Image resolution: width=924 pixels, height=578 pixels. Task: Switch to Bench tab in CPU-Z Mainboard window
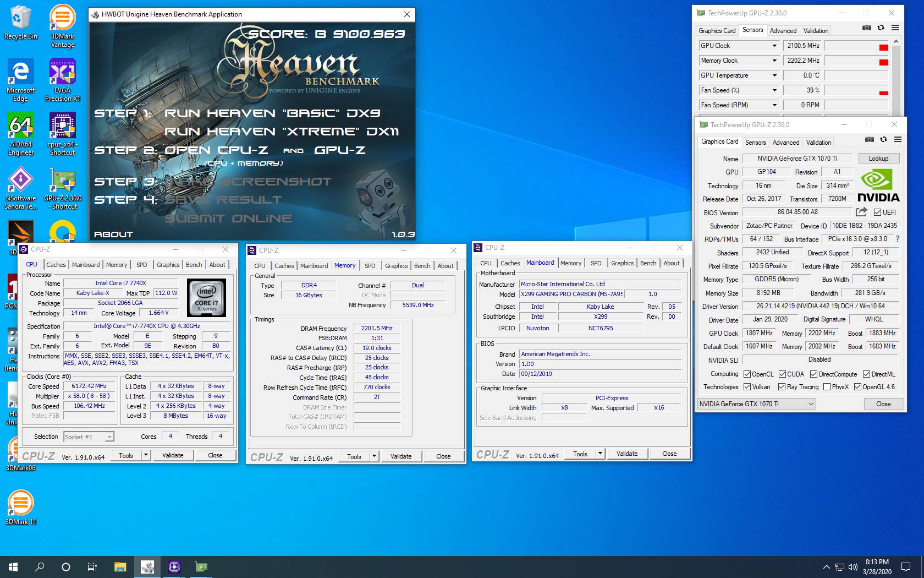[648, 263]
